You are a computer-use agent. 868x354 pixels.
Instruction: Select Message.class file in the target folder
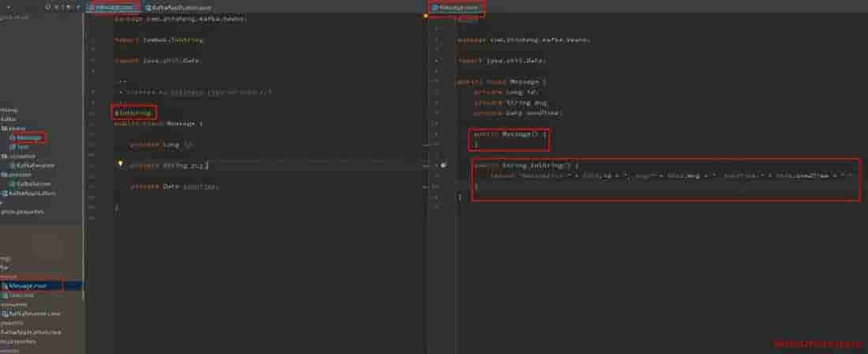28,286
